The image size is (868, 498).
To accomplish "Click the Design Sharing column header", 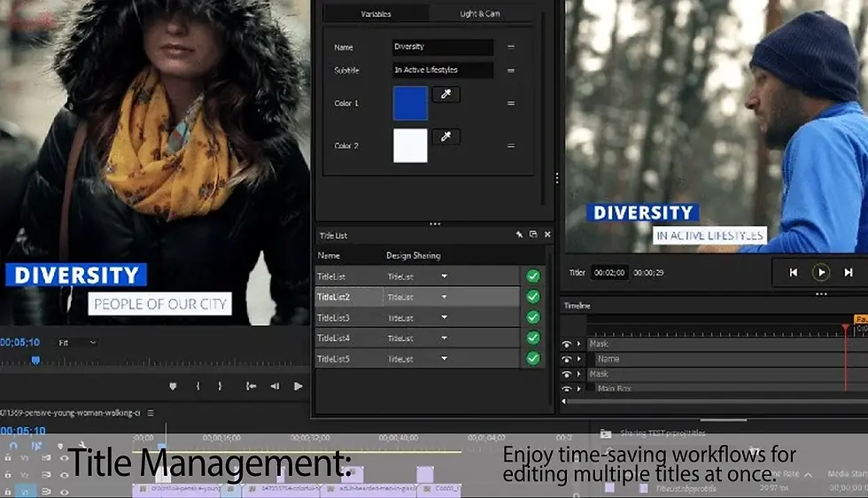I will pos(414,255).
